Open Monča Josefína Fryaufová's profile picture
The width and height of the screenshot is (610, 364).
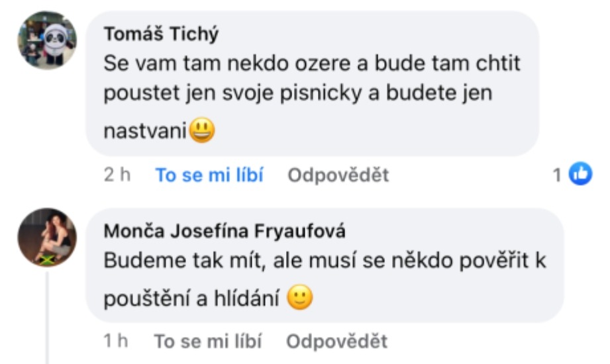[x=47, y=238]
